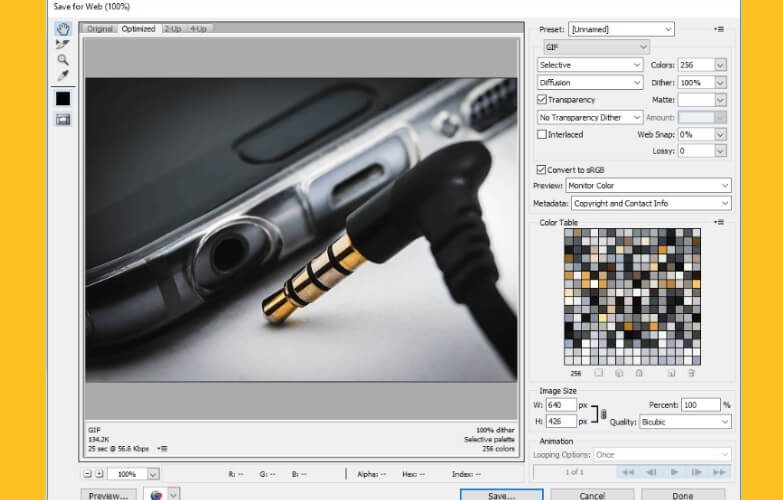This screenshot has width=783, height=500.
Task: Go to next animation frame
Action: click(697, 472)
